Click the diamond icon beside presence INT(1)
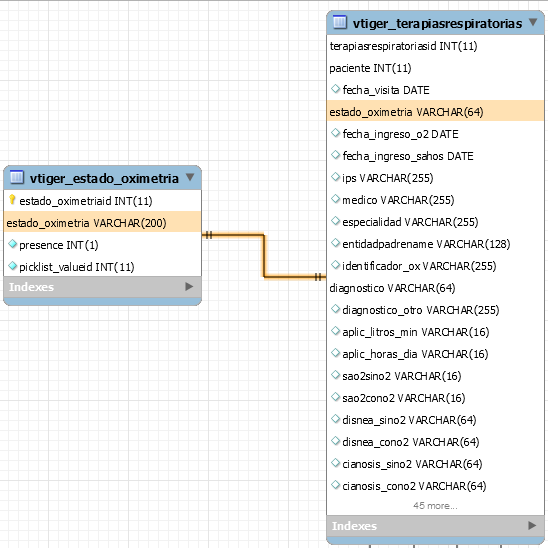Viewport: 548px width, 548px height. [13, 244]
